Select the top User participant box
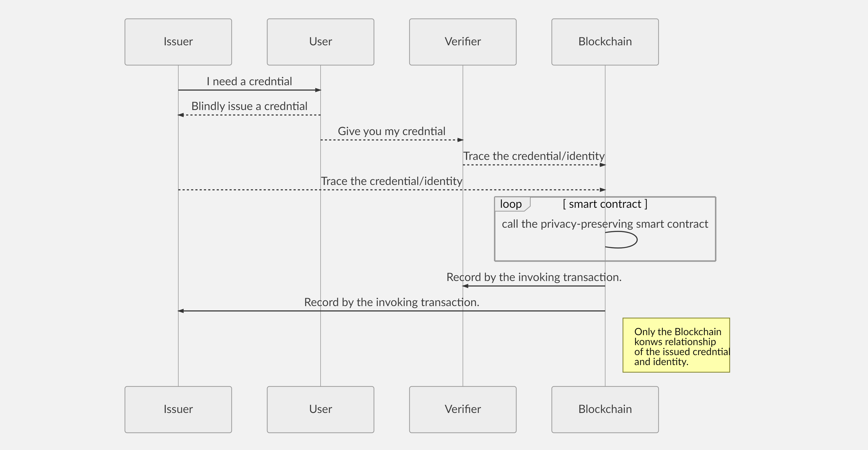The image size is (868, 450). [320, 42]
